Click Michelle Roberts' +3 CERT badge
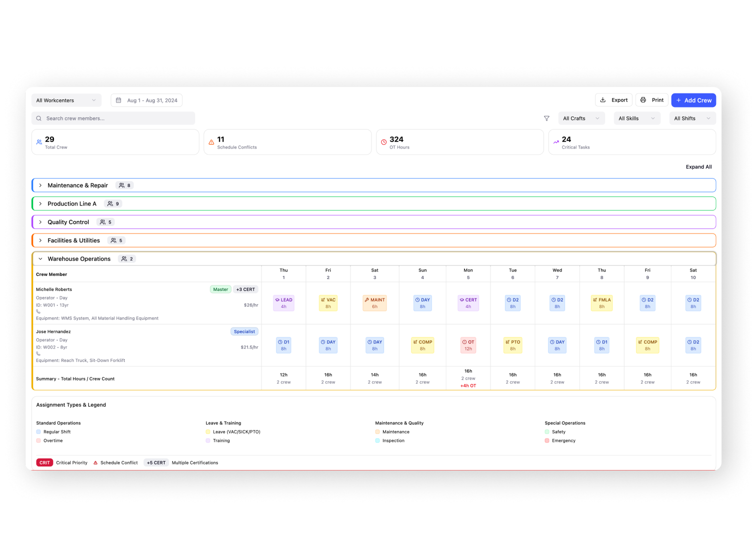Image resolution: width=752 pixels, height=560 pixels. point(245,289)
